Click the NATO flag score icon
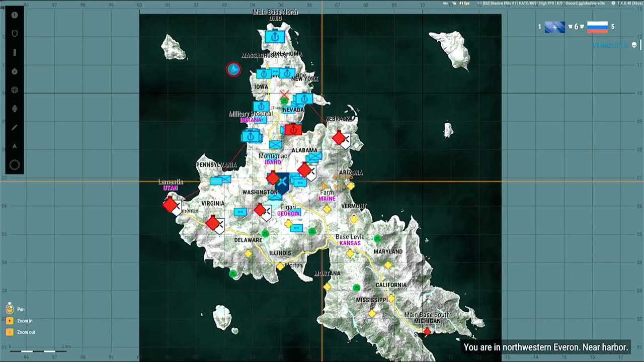The image size is (644, 362). 554,27
